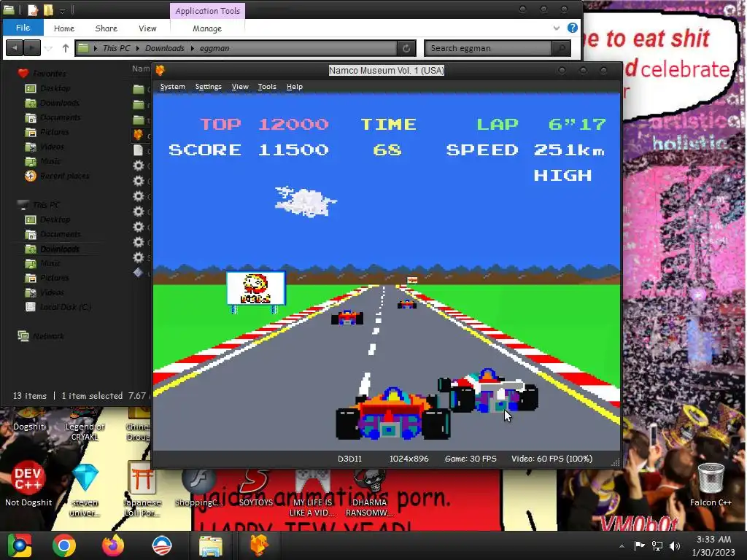Viewport: 747px width, 560px height.
Task: Open Explorer Help question mark icon
Action: point(573,28)
